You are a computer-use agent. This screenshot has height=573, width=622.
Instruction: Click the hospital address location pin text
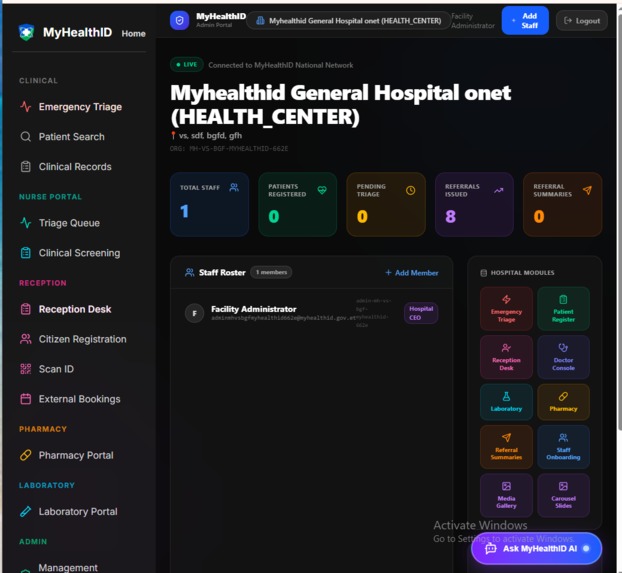[x=206, y=136]
